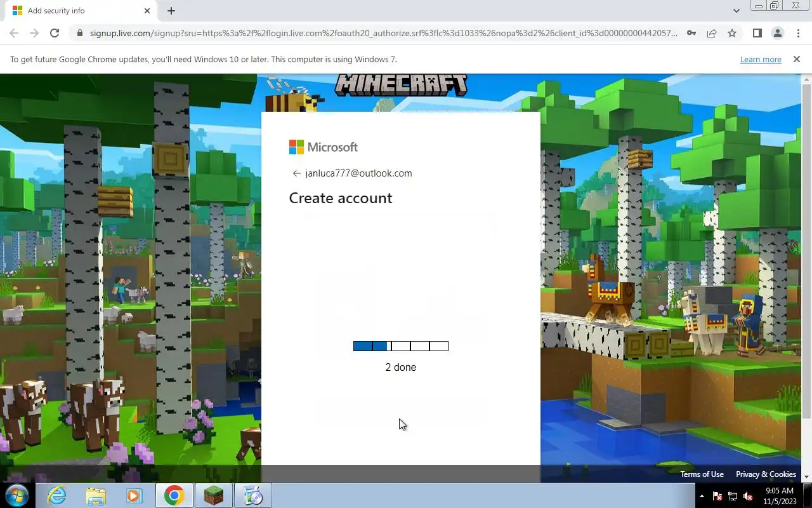Click the browser Back arrow
Image resolution: width=812 pixels, height=508 pixels.
14,33
